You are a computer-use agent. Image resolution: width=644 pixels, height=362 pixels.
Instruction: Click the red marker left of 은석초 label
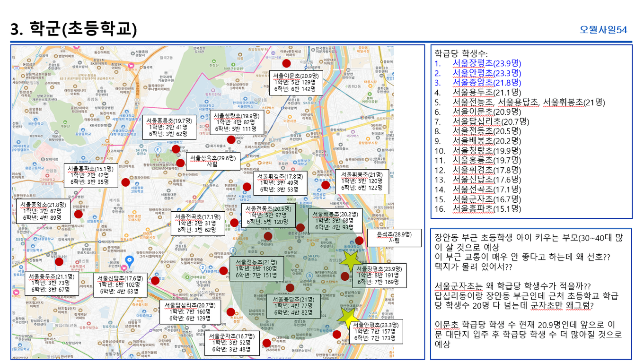pos(359,241)
